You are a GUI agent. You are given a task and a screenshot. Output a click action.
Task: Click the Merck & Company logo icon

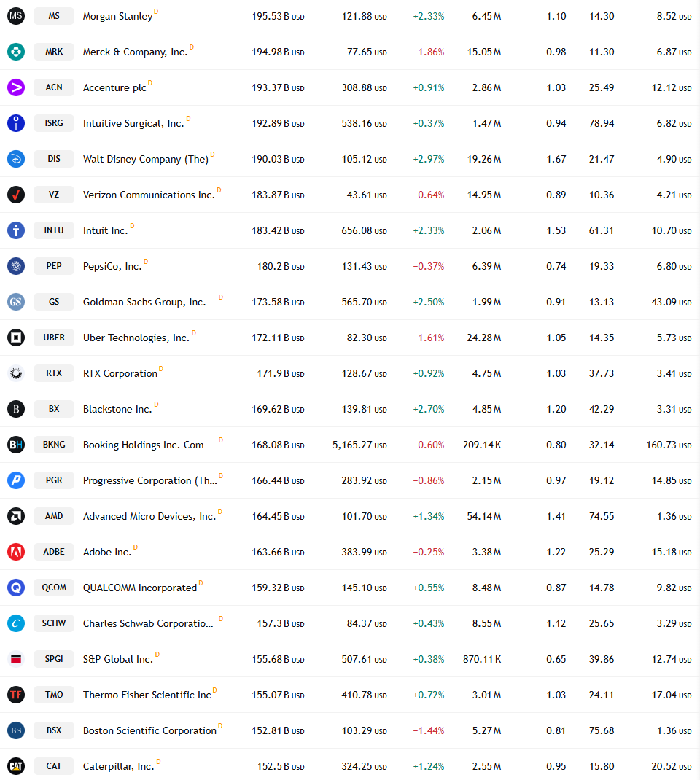coord(16,52)
